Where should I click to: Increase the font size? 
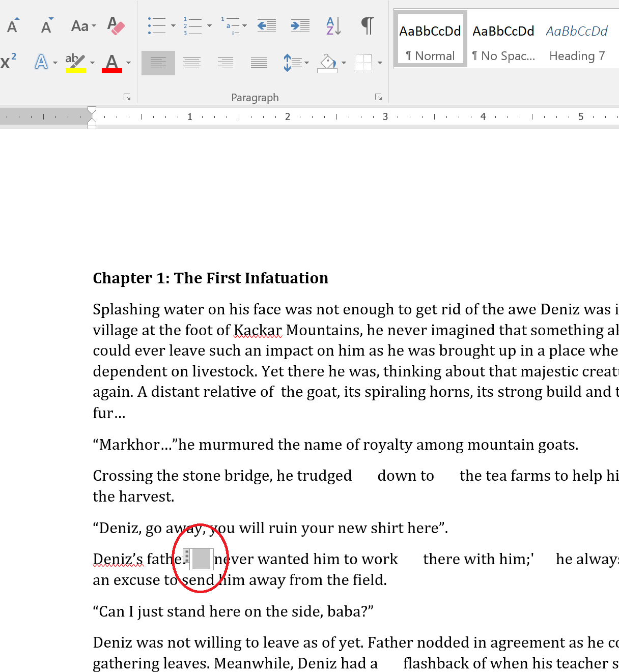13,25
